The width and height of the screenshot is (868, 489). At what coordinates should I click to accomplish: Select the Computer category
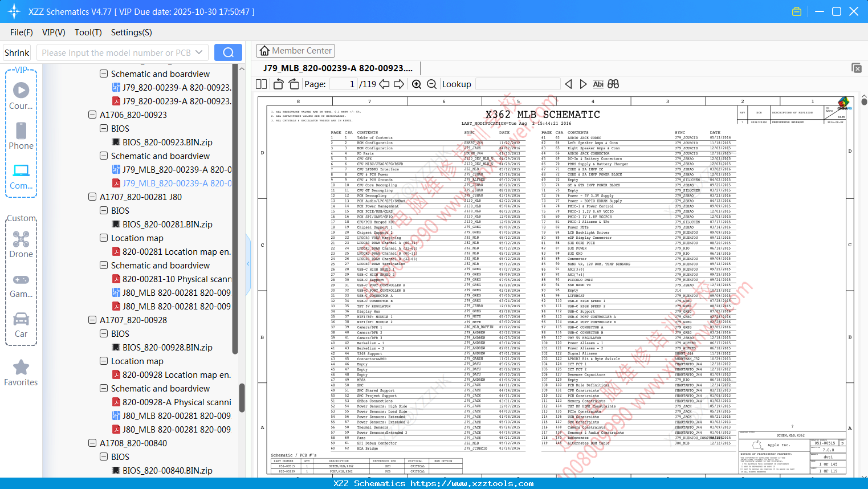click(21, 176)
